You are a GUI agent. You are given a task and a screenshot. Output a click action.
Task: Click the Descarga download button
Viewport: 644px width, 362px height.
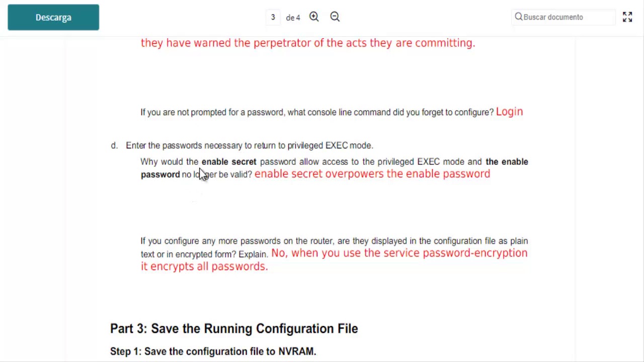53,18
